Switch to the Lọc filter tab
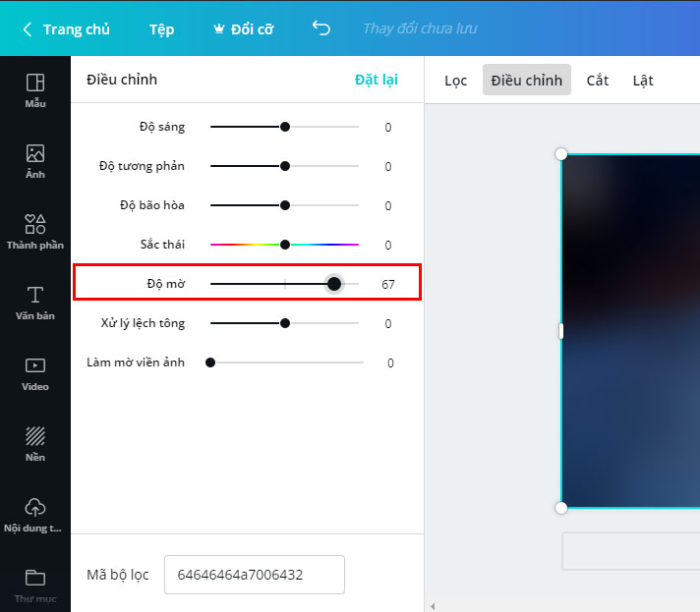The height and width of the screenshot is (612, 700). pos(455,81)
